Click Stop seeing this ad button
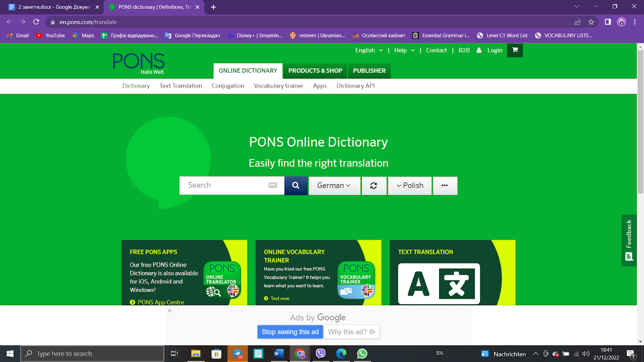 tap(290, 332)
